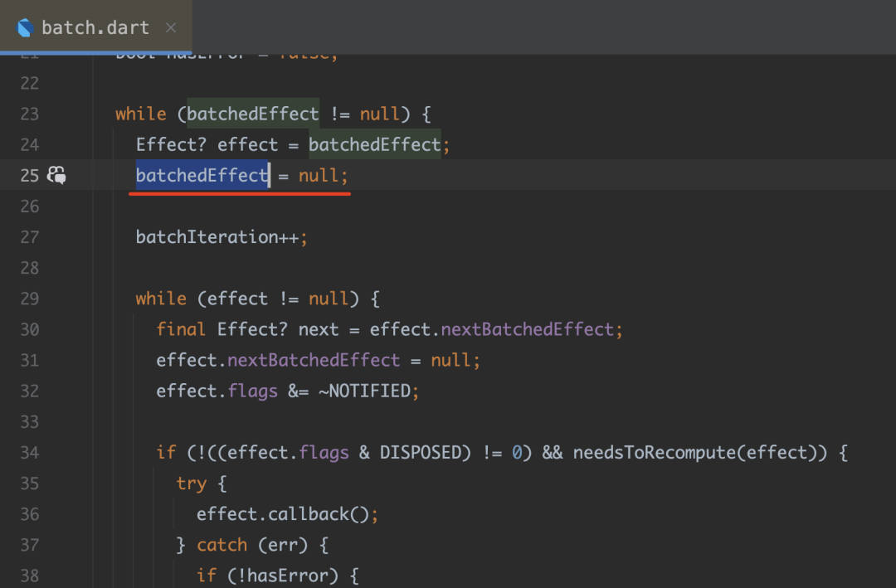Click the NOTIFIED constant on line 32

(369, 391)
